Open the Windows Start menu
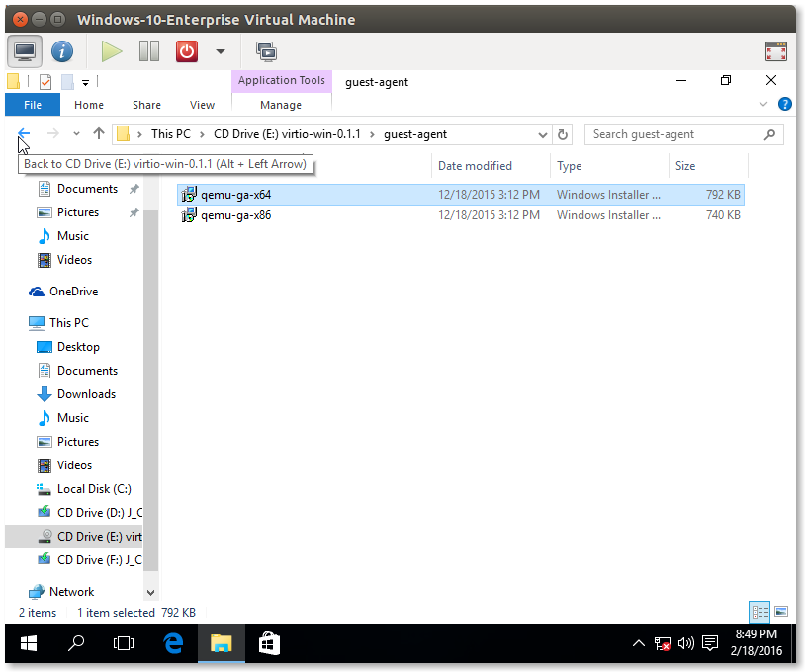Screen dimensions: 805x672 pos(29,643)
